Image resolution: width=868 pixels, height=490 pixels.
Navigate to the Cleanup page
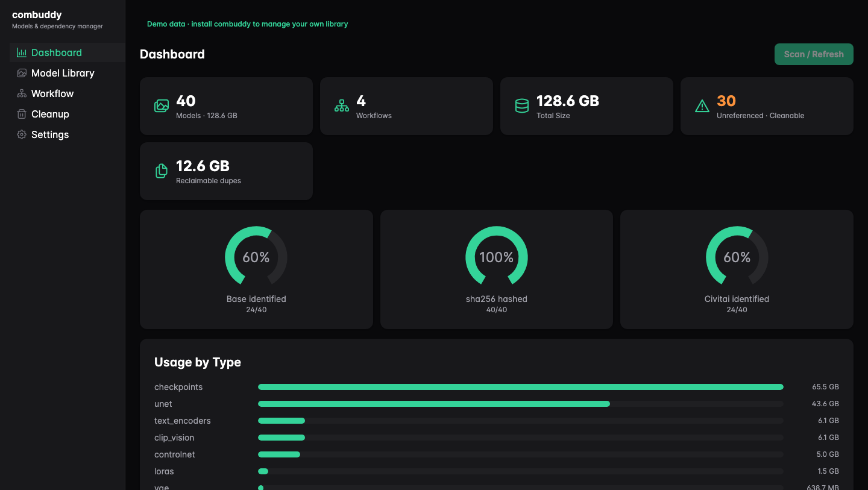pyautogui.click(x=67, y=114)
